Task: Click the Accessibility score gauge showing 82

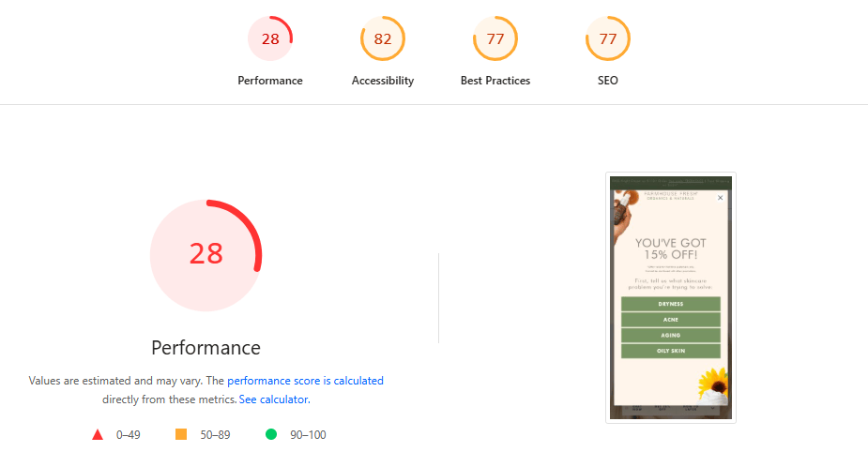Action: point(383,39)
